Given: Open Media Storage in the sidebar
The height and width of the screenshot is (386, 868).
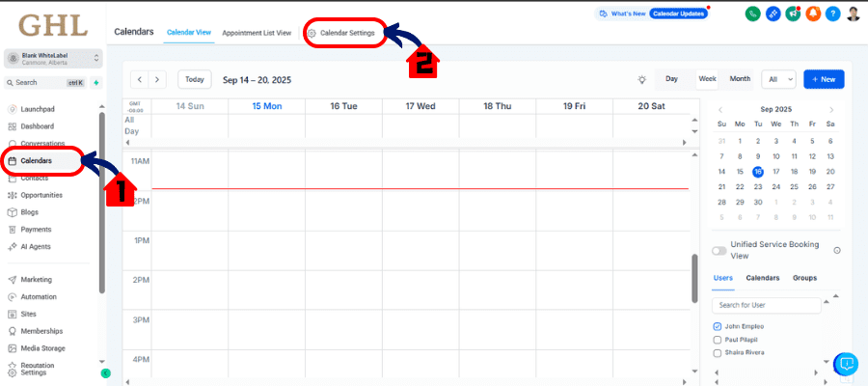Looking at the screenshot, I should pos(42,349).
